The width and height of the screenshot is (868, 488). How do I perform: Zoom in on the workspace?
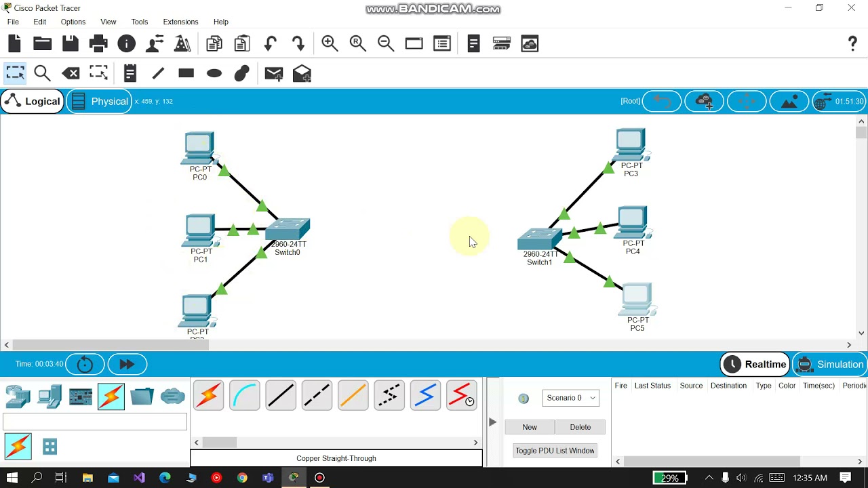point(330,43)
